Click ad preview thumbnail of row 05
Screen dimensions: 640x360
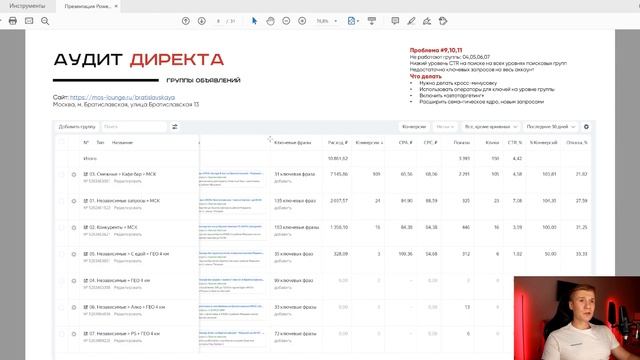[231, 258]
